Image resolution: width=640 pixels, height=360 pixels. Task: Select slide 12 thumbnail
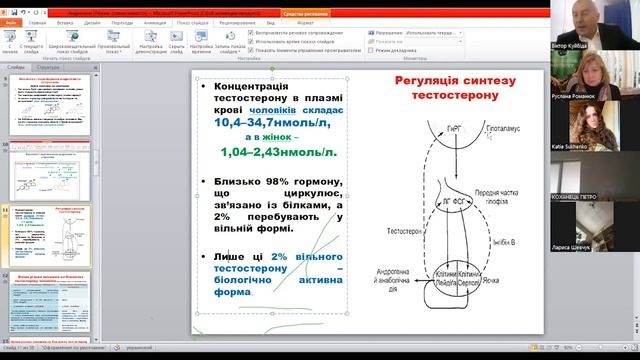click(x=50, y=302)
